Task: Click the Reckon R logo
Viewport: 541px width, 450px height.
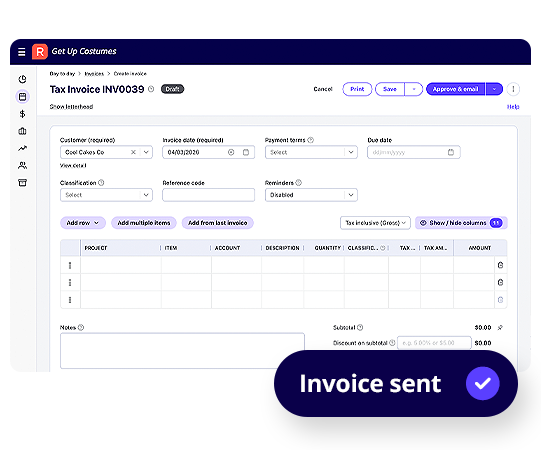Action: click(40, 52)
